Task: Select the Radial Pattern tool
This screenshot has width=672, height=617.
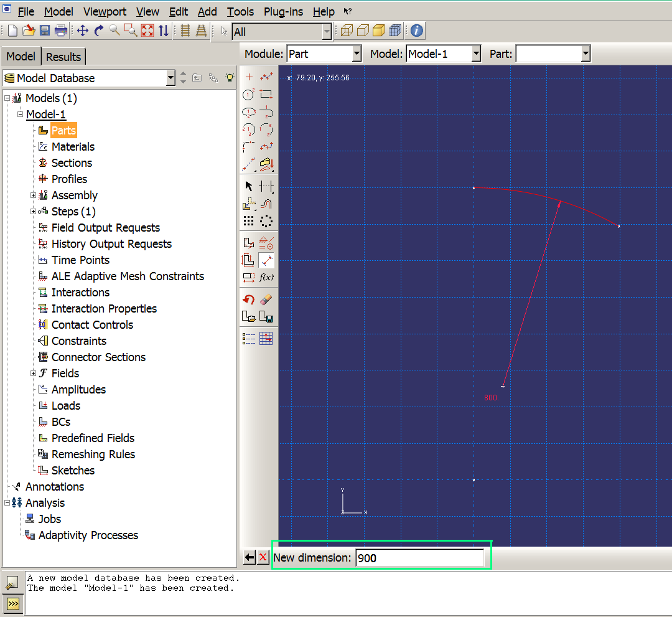Action: 266,221
